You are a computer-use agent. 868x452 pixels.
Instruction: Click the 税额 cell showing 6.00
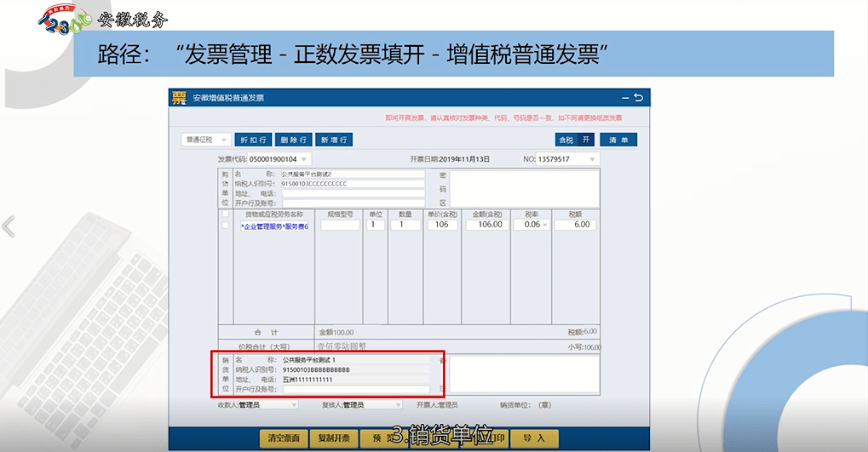(x=575, y=225)
